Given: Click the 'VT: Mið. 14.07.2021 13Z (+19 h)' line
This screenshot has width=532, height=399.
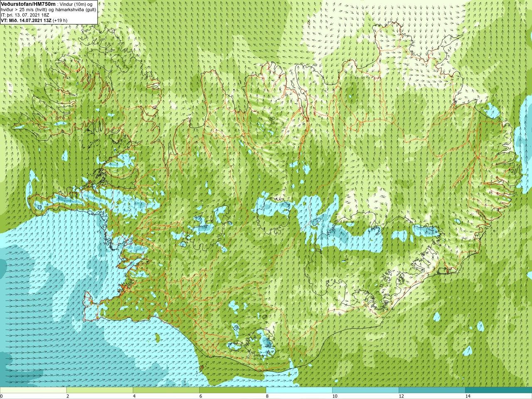Looking at the screenshot, I should 34,20.
